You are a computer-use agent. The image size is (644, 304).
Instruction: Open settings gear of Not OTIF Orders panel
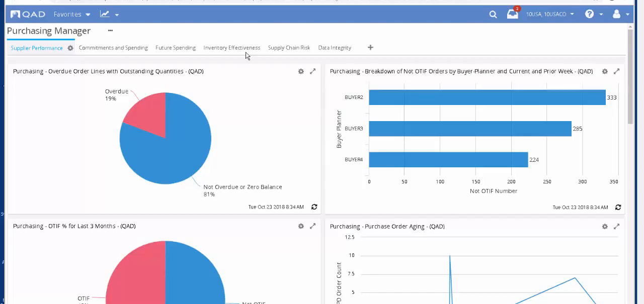tap(605, 71)
